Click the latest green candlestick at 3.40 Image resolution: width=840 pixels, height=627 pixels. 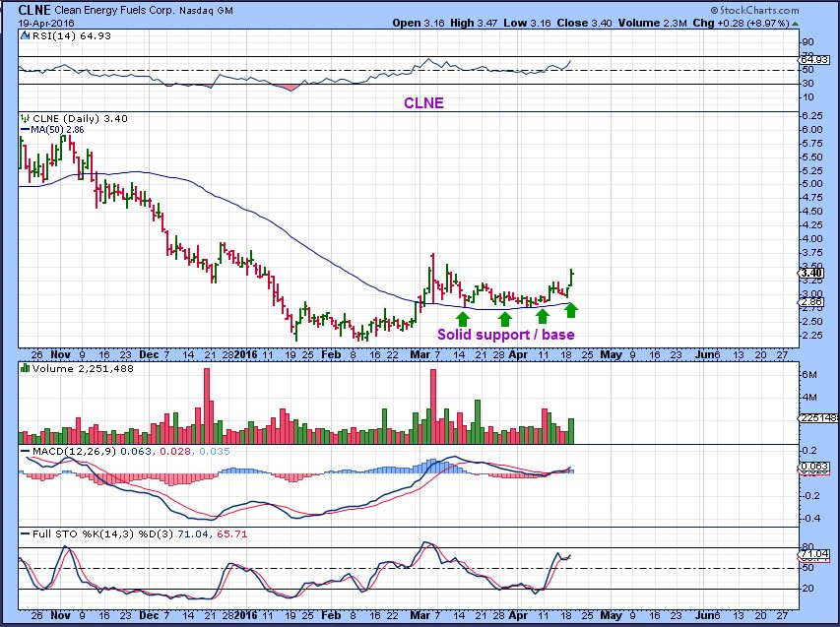[x=571, y=278]
